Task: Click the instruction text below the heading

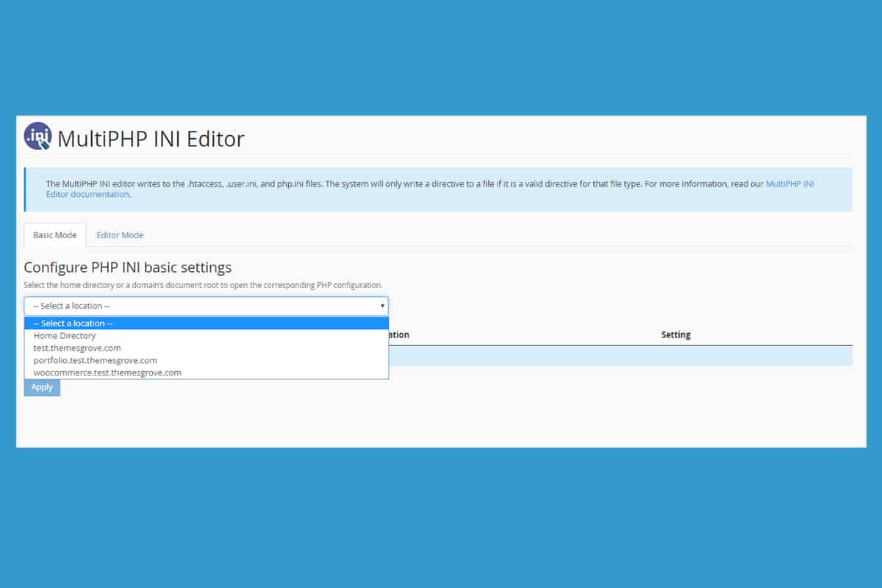Action: [203, 285]
